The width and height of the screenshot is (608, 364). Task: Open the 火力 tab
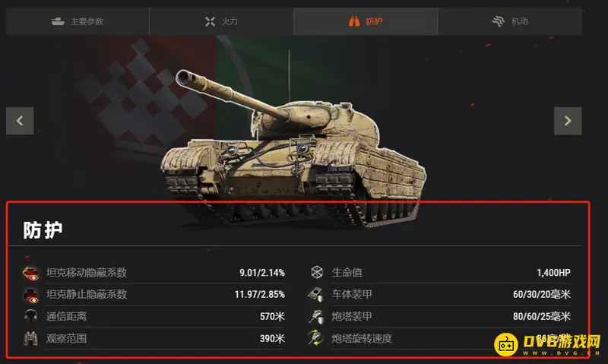click(221, 21)
